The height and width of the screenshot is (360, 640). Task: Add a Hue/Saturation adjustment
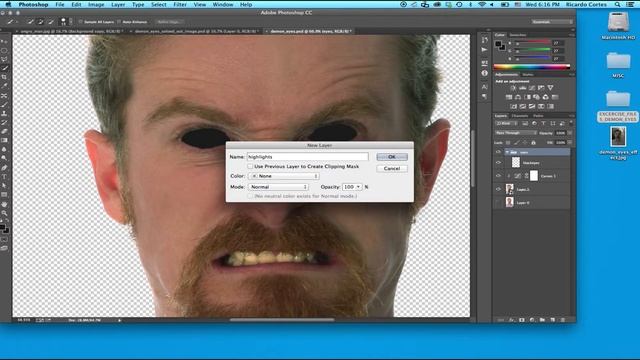[x=509, y=97]
